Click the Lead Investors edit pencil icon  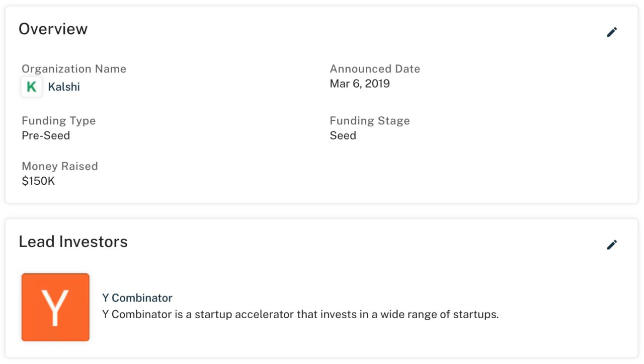pos(612,245)
